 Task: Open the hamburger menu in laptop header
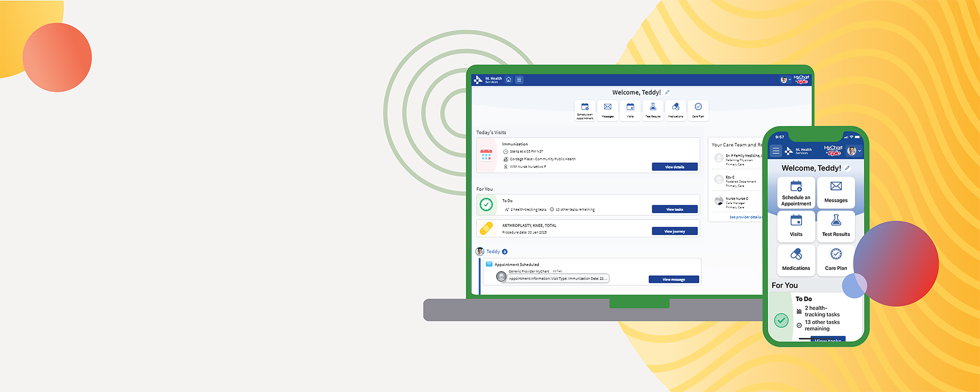(x=519, y=80)
